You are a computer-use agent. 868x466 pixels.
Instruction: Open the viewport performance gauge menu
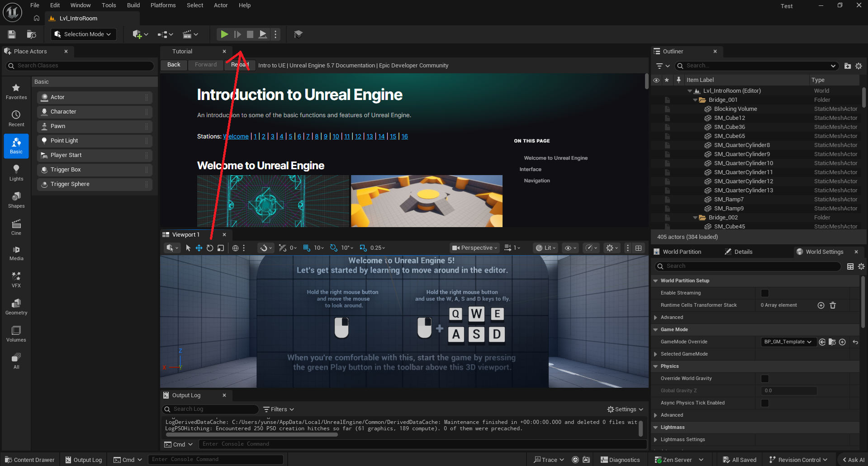coord(591,248)
